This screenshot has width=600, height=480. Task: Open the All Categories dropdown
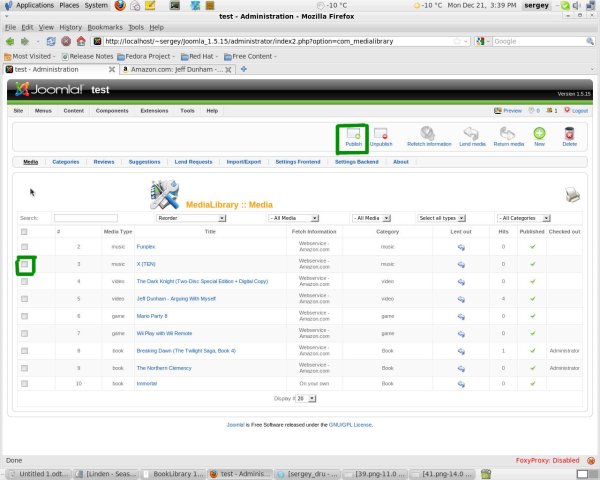click(523, 218)
